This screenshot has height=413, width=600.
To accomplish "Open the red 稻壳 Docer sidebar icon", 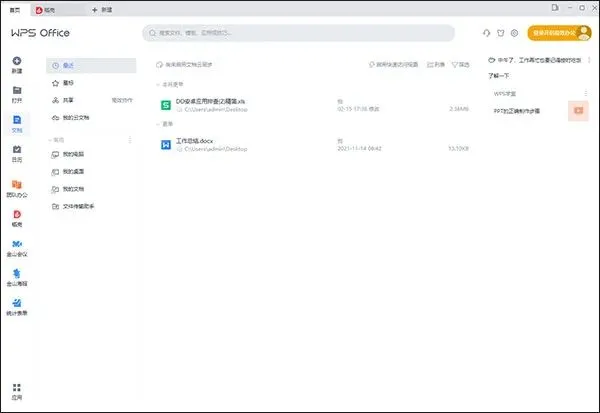I will click(17, 214).
